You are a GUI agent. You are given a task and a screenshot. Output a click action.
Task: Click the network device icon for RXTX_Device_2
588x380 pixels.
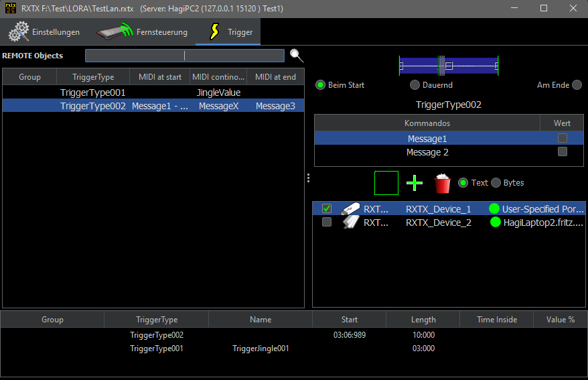click(350, 223)
